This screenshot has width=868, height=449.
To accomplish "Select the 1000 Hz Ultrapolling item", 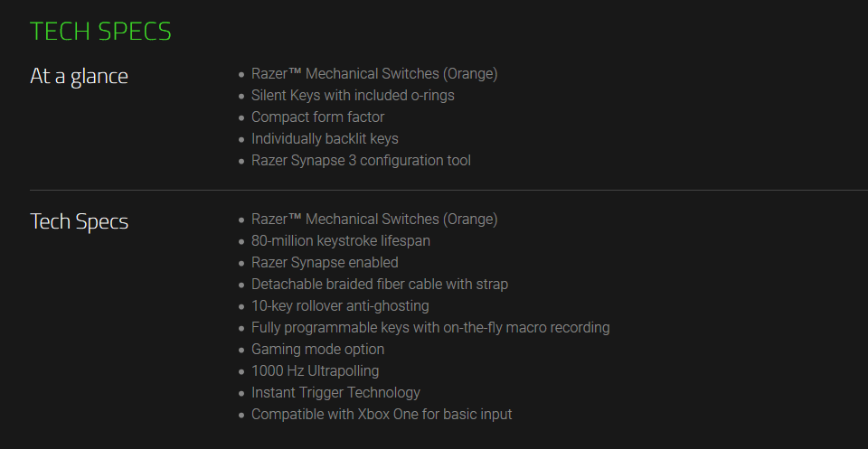I will 315,370.
